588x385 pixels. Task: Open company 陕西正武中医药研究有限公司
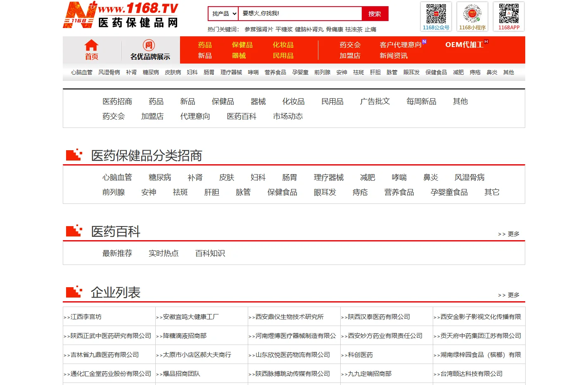111,335
